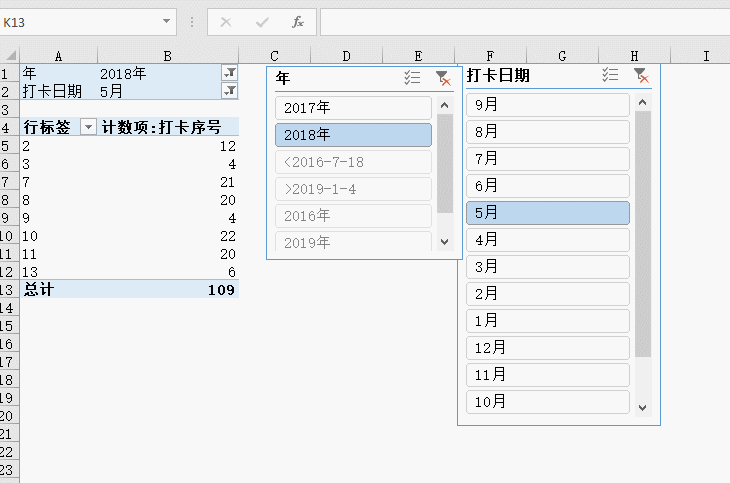
Task: Click the Select All corner triangle
Action: [11, 56]
